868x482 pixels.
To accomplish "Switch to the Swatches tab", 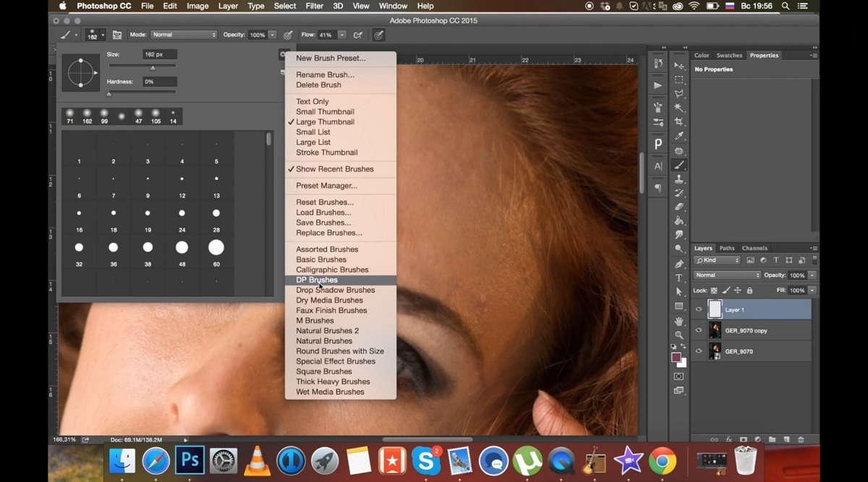I will click(729, 55).
